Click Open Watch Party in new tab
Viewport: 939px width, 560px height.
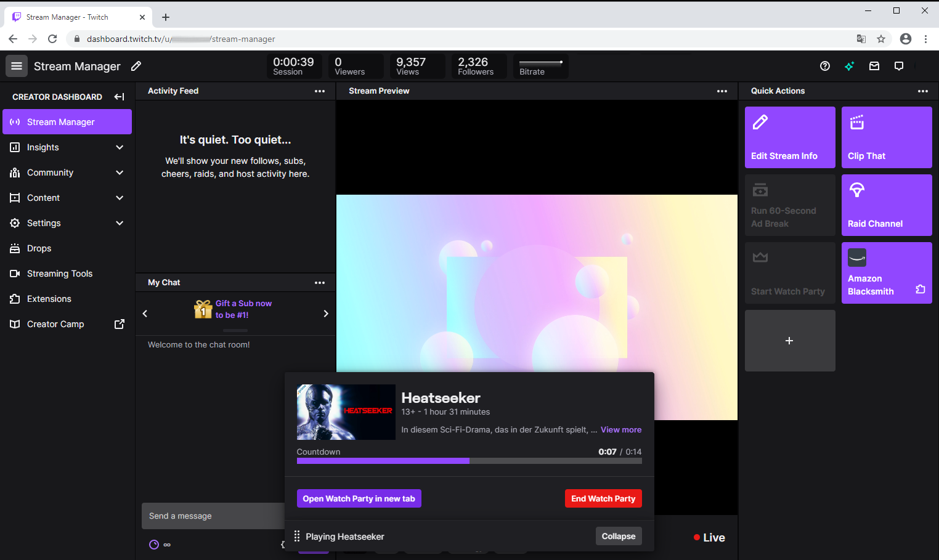359,498
